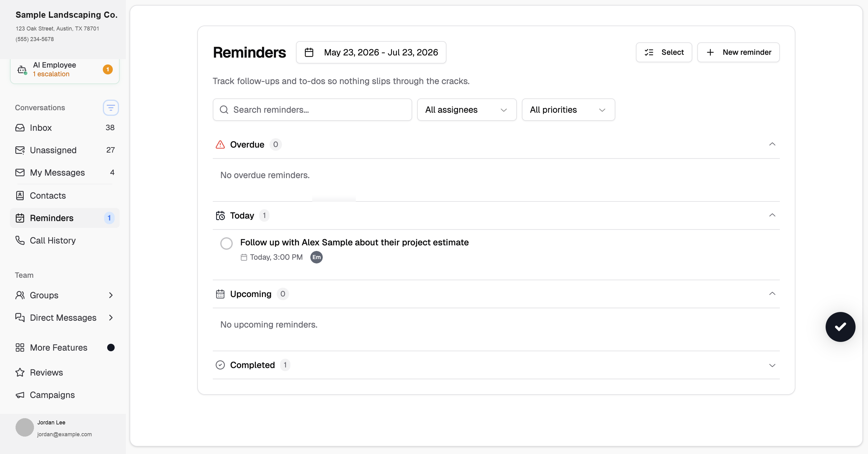Click the Reminders count badge in sidebar
The image size is (868, 454).
click(x=109, y=218)
